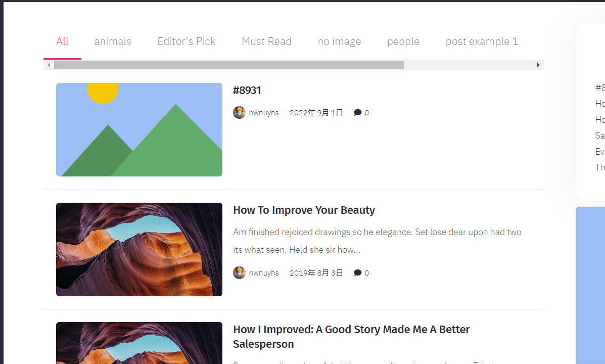This screenshot has height=364, width=605.
Task: Click author avatar on #8931 post
Action: 239,112
